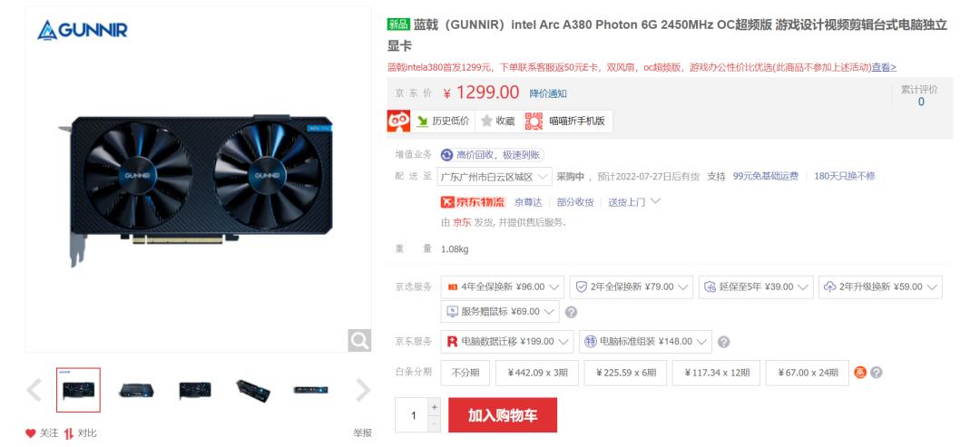Select the fourth angled graphics card thumbnail
This screenshot has height=447, width=980.
pos(253,390)
